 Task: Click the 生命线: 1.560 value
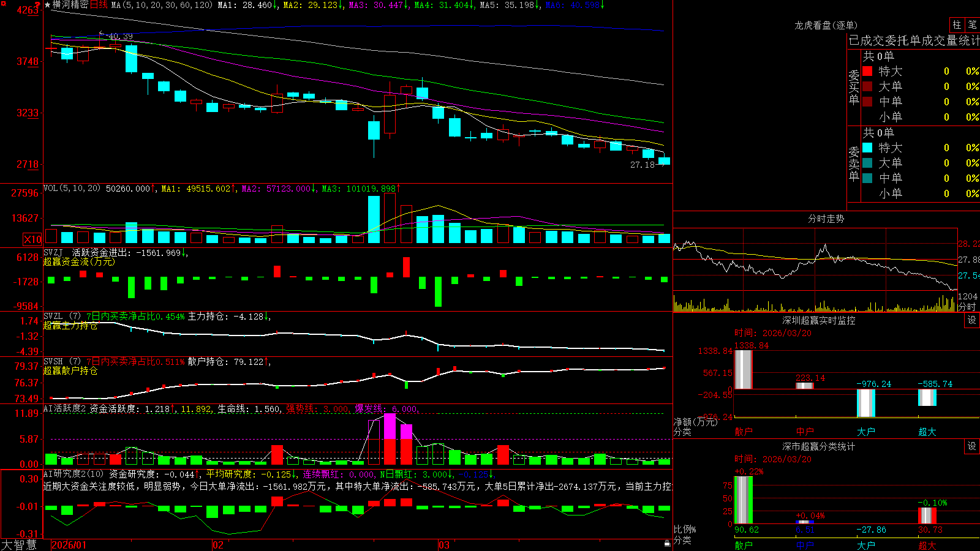[250, 409]
